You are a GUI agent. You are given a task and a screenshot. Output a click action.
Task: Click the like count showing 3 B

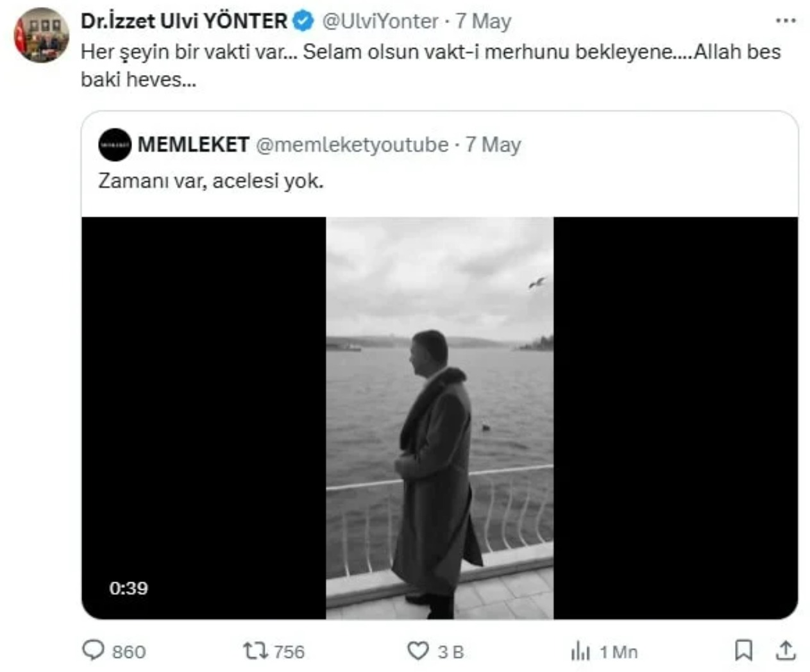[x=451, y=651]
